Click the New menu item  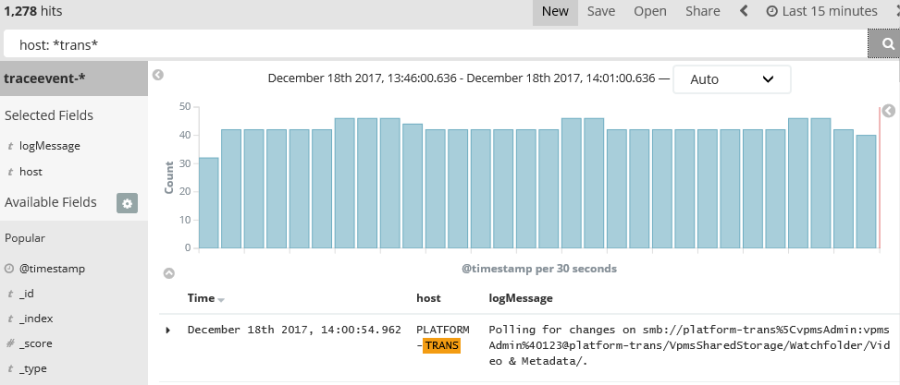555,11
